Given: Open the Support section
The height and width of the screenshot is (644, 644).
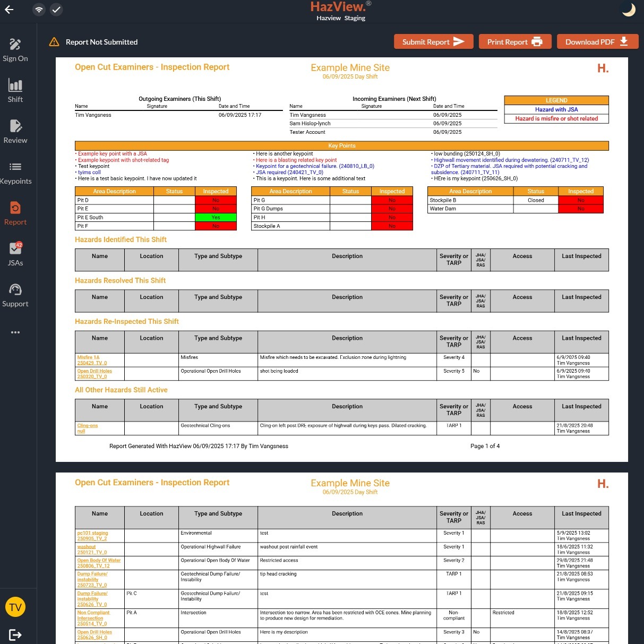Looking at the screenshot, I should [15, 295].
